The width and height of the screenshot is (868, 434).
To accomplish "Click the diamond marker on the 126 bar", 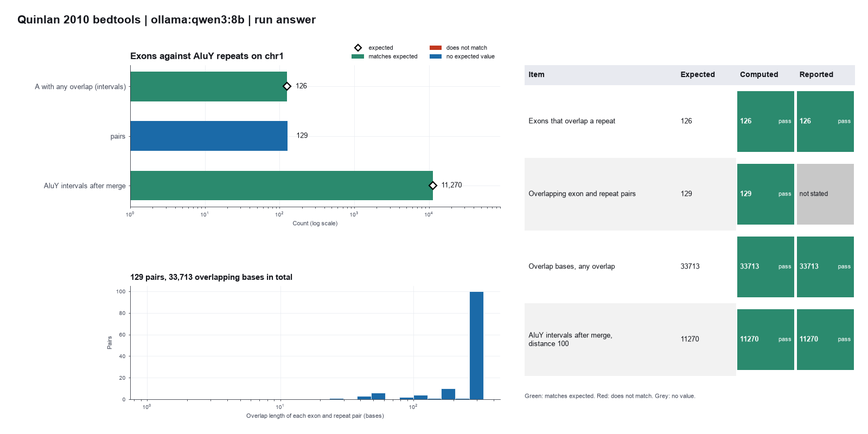I will [287, 86].
